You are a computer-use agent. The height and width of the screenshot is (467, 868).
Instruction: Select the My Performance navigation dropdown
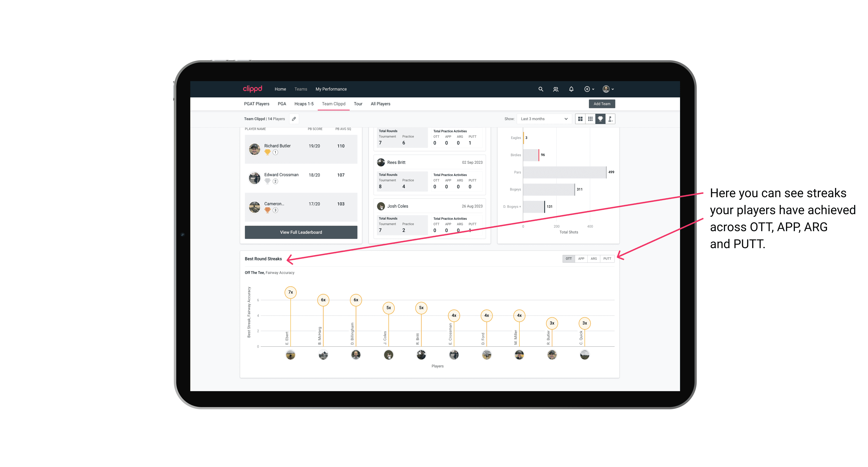(332, 89)
